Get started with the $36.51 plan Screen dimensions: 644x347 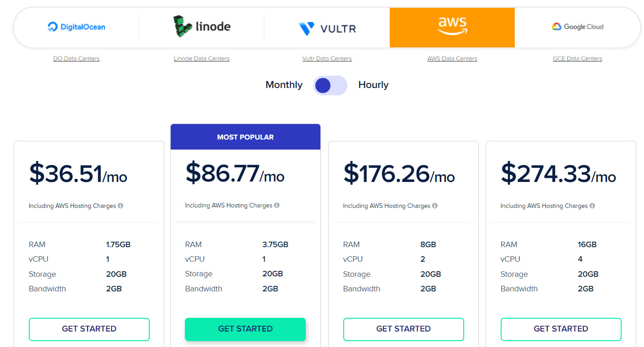point(89,329)
